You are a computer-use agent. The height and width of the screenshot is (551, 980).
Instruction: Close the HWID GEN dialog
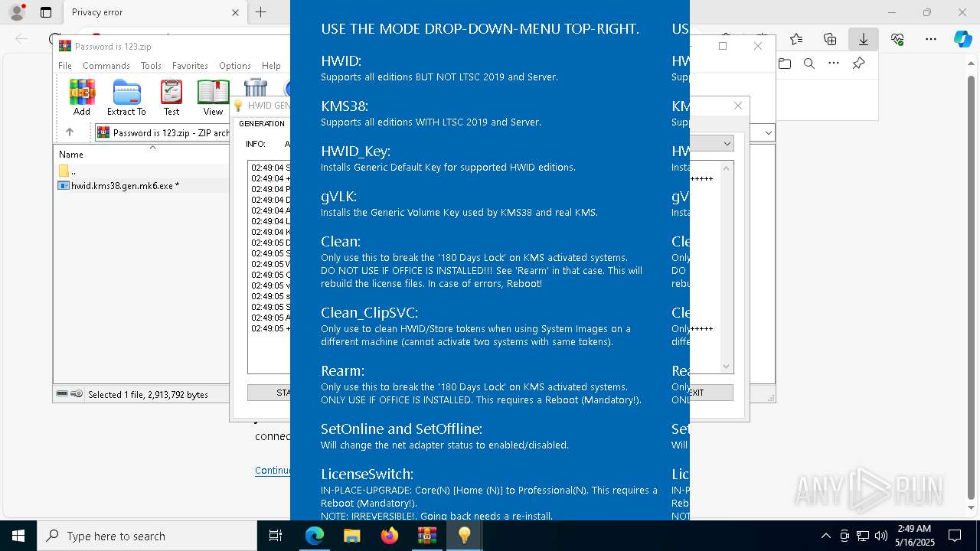tap(738, 106)
